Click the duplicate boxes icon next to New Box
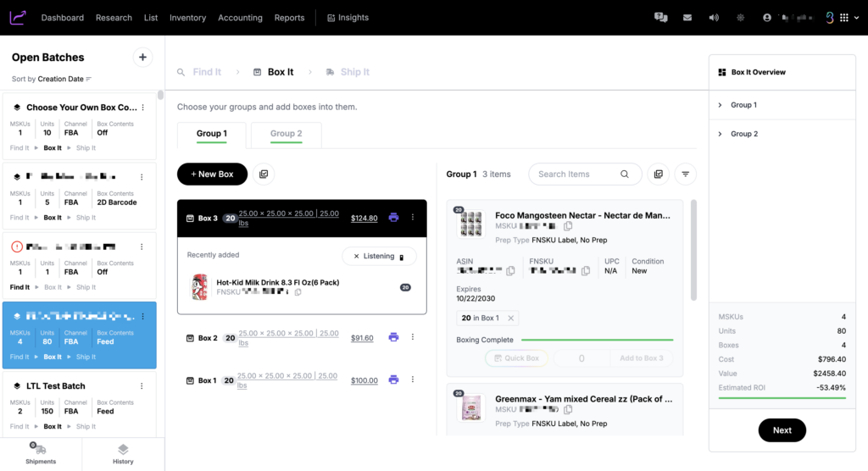The width and height of the screenshot is (868, 471). (264, 174)
